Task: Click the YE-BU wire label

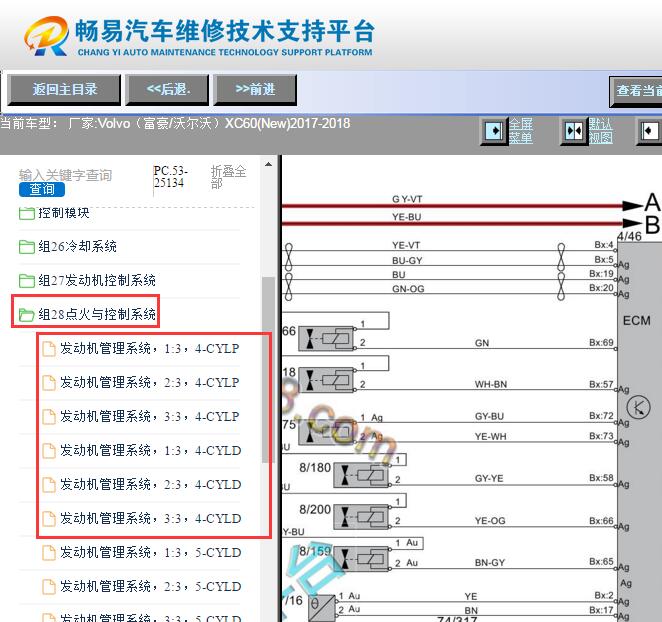Action: click(407, 217)
